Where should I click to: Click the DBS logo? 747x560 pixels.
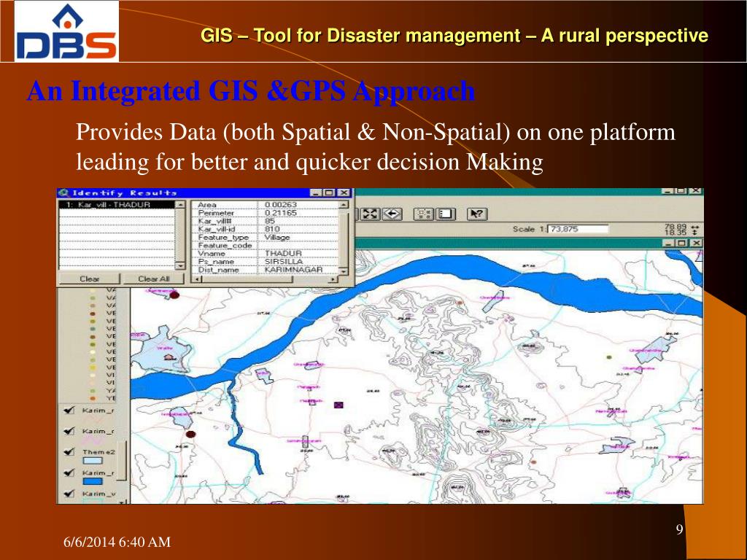click(x=66, y=31)
